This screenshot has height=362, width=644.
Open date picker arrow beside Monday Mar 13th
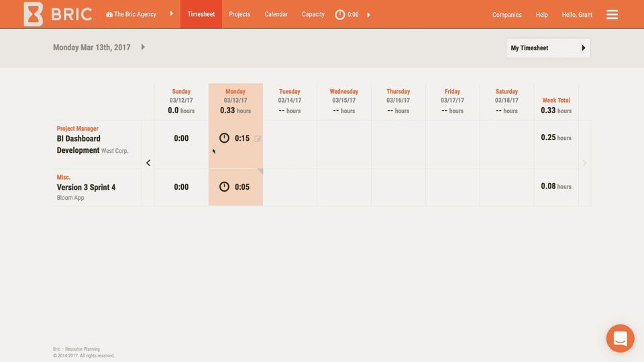143,47
